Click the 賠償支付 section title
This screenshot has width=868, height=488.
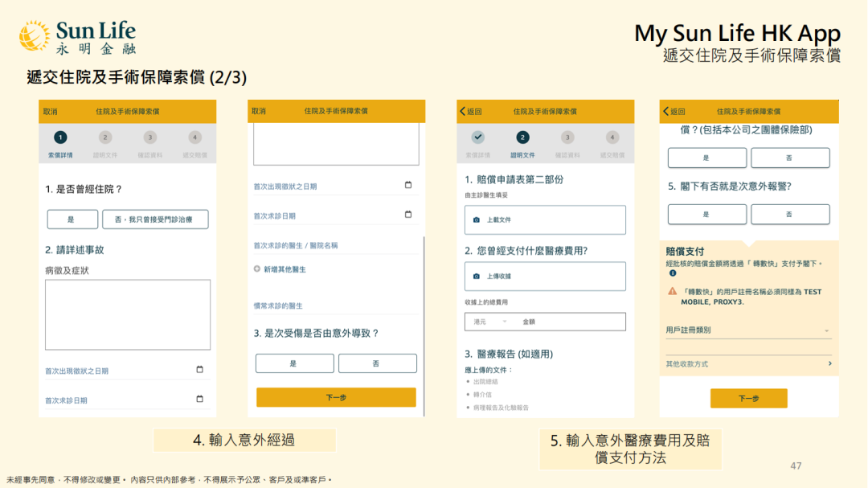685,252
